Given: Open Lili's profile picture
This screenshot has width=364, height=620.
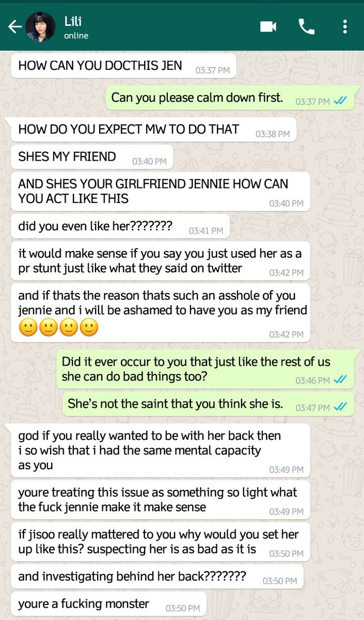Looking at the screenshot, I should click(40, 27).
